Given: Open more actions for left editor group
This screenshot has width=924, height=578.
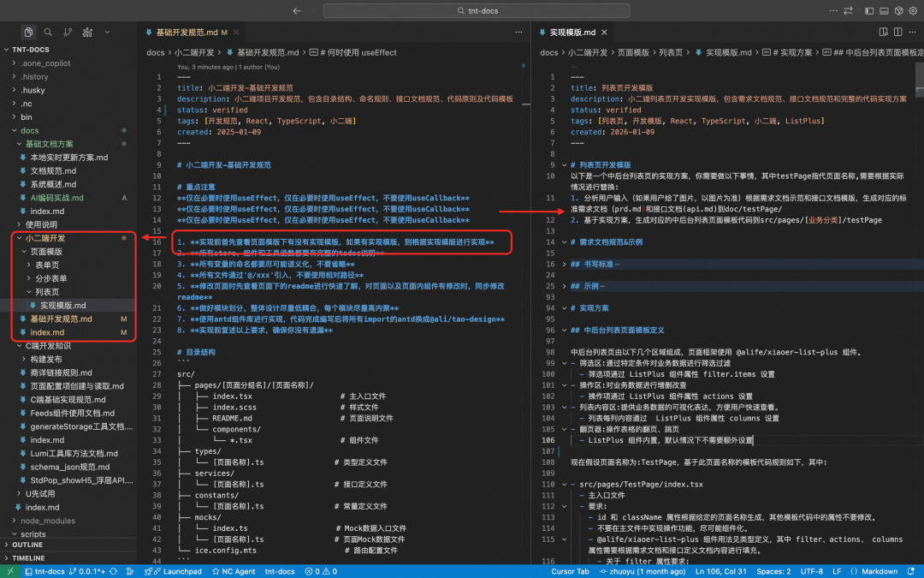Looking at the screenshot, I should click(518, 33).
